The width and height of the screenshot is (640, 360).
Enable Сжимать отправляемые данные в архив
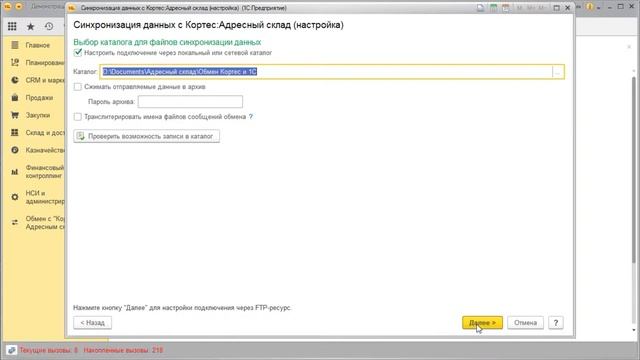pos(78,87)
